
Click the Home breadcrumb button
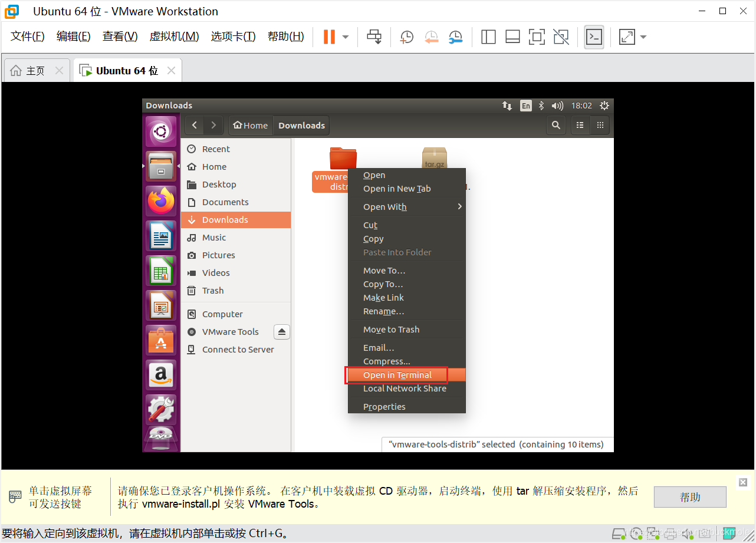point(251,125)
